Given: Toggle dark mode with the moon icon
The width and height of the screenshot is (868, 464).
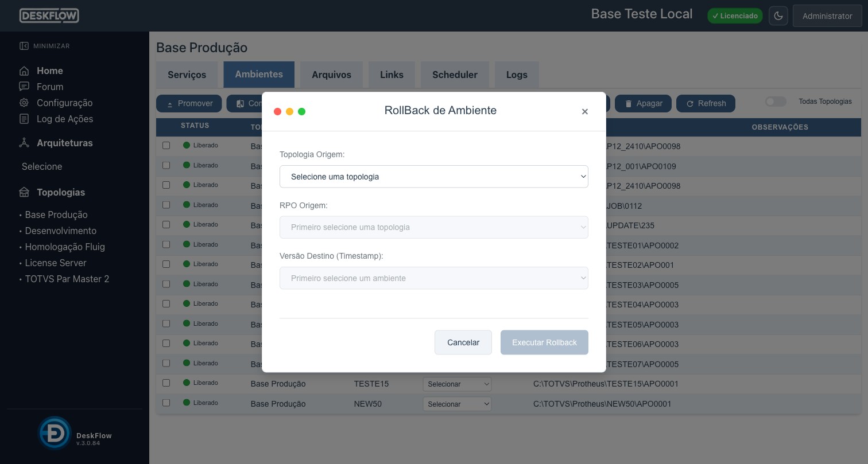Looking at the screenshot, I should pos(778,16).
